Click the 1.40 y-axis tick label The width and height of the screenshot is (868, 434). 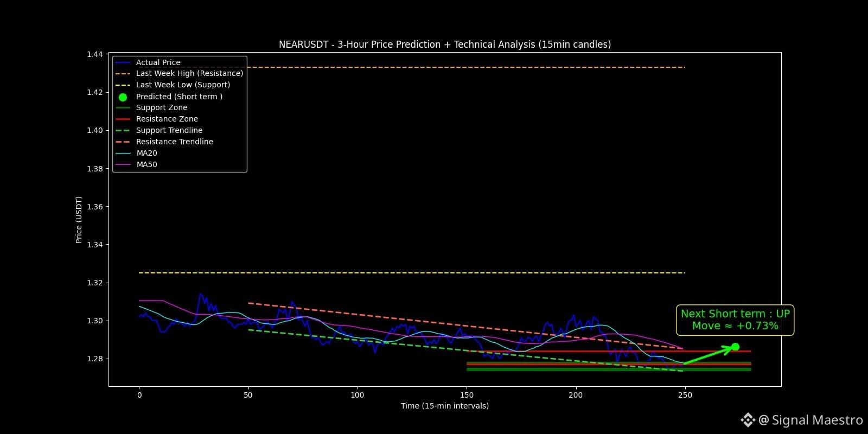[x=94, y=130]
